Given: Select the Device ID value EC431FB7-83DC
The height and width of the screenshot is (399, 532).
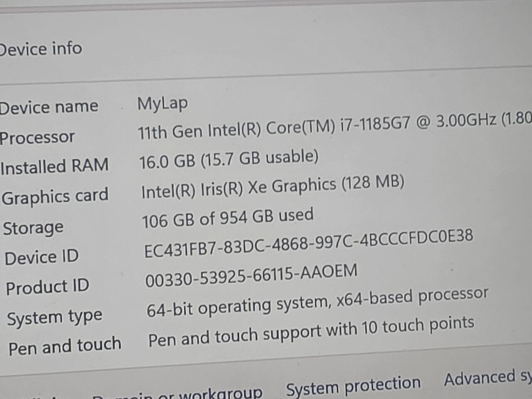Looking at the screenshot, I should (x=308, y=243).
